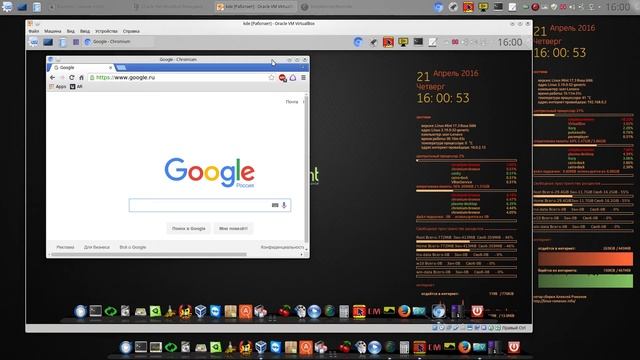The image size is (640, 360).
Task: Click the red power icon in guest dock
Action: pyautogui.click(x=477, y=311)
